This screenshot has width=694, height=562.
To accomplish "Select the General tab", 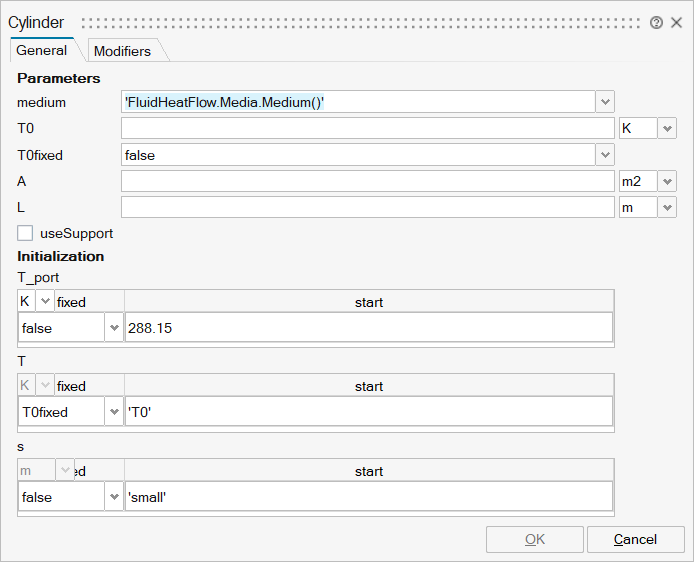I will pyautogui.click(x=42, y=50).
